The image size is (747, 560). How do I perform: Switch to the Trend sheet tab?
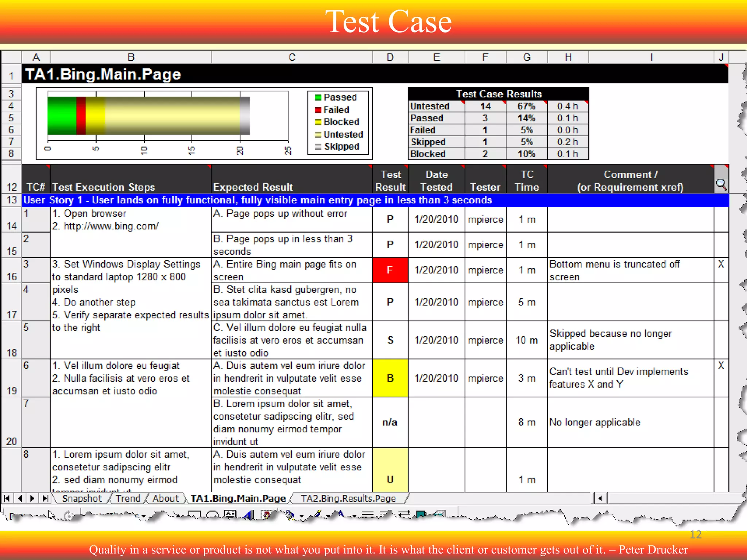pos(128,498)
